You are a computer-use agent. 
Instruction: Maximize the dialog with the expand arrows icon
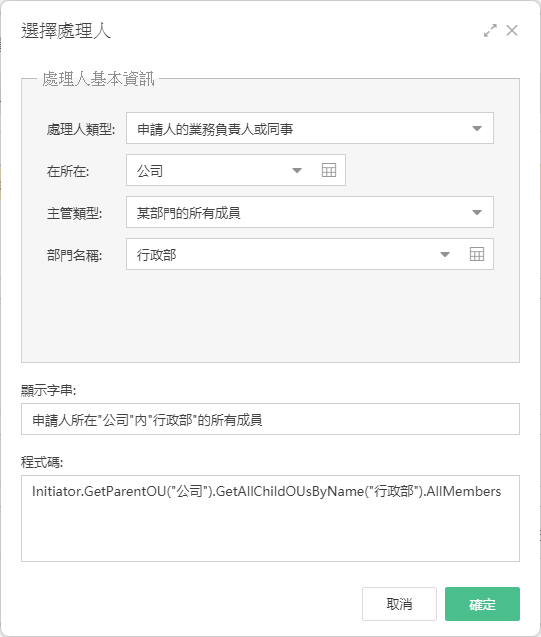click(x=490, y=30)
